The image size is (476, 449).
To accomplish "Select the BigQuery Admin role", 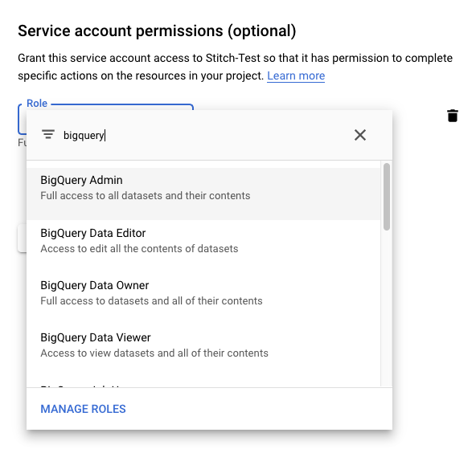I will click(x=203, y=194).
